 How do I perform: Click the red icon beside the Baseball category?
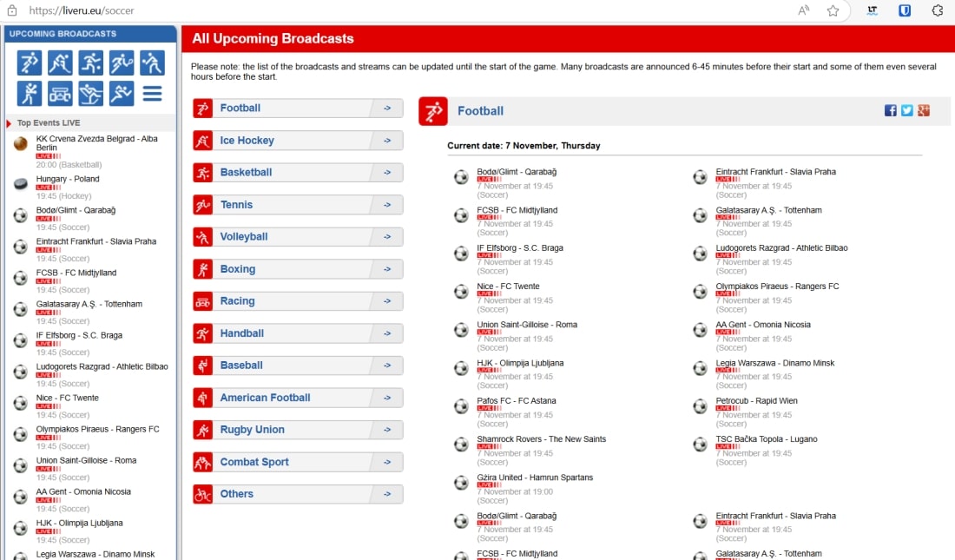tap(203, 366)
